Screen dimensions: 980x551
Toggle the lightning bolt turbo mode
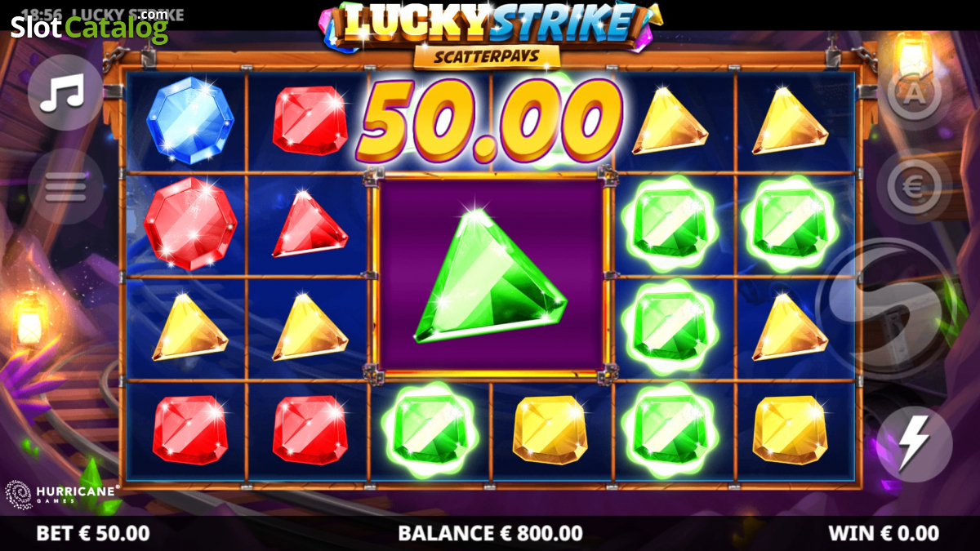pos(915,444)
